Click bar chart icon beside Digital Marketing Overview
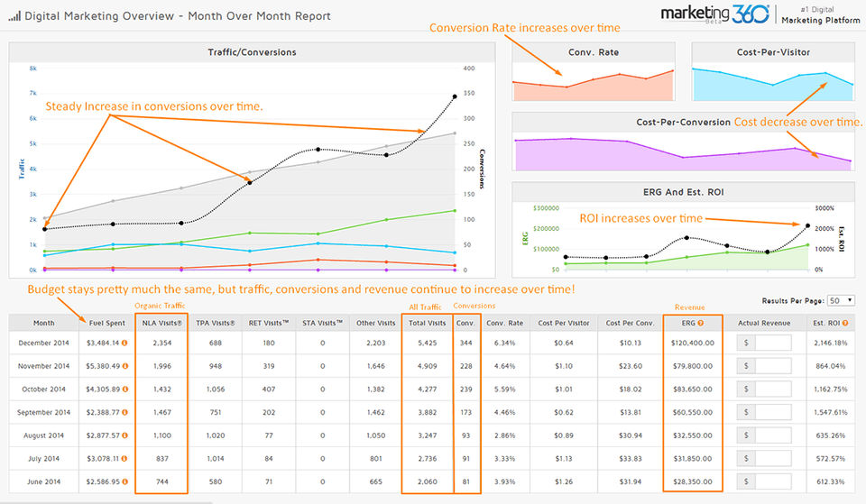Image resolution: width=866 pixels, height=504 pixels. click(x=14, y=16)
